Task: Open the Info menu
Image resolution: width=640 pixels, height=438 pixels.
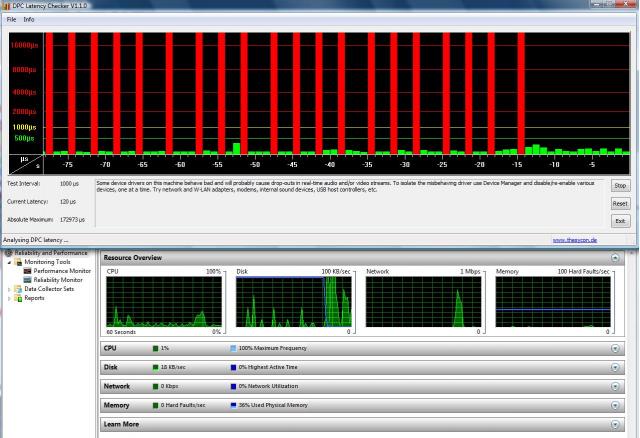Action: pyautogui.click(x=29, y=19)
